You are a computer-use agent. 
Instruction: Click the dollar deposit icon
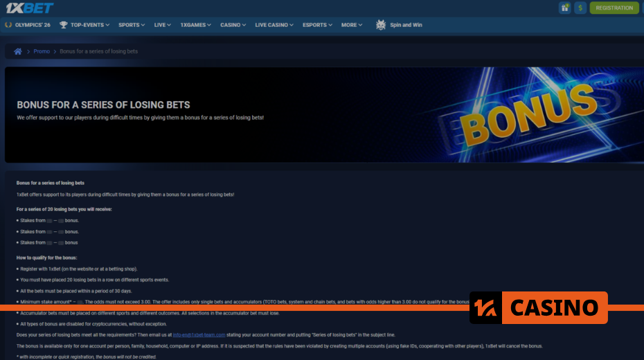580,8
